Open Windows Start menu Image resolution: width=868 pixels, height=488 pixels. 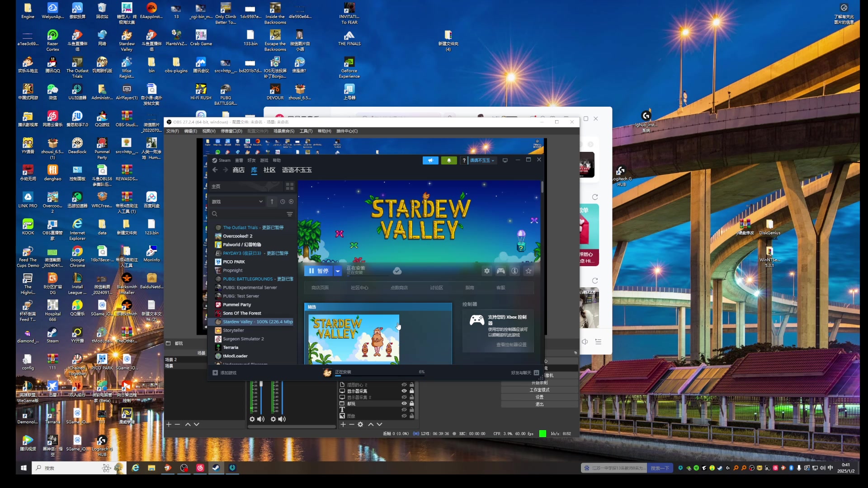[x=24, y=468]
